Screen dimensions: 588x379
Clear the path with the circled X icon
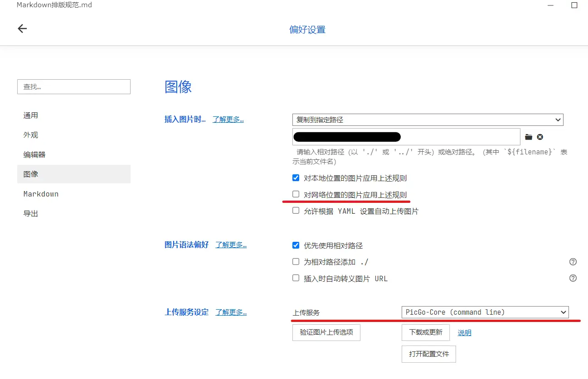[x=540, y=137]
